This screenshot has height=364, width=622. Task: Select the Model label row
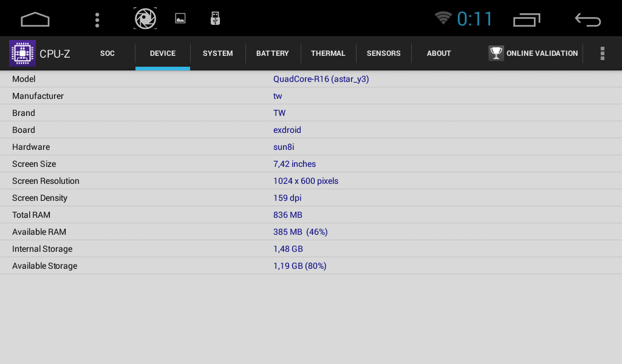[x=24, y=79]
